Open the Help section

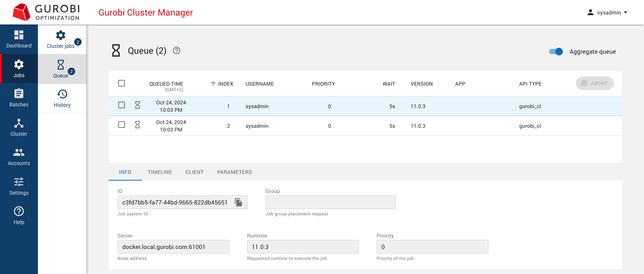pos(19,216)
